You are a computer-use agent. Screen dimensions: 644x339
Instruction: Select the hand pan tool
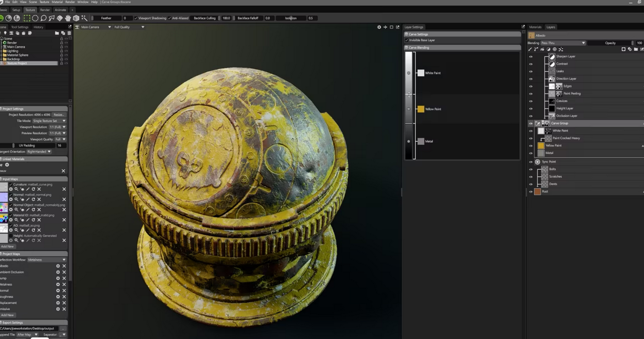pyautogui.click(x=68, y=18)
